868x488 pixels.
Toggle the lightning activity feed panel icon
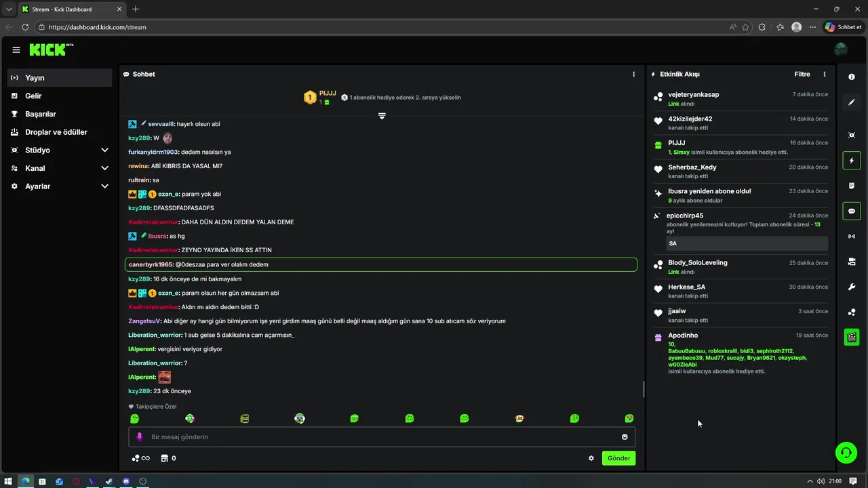coord(852,161)
